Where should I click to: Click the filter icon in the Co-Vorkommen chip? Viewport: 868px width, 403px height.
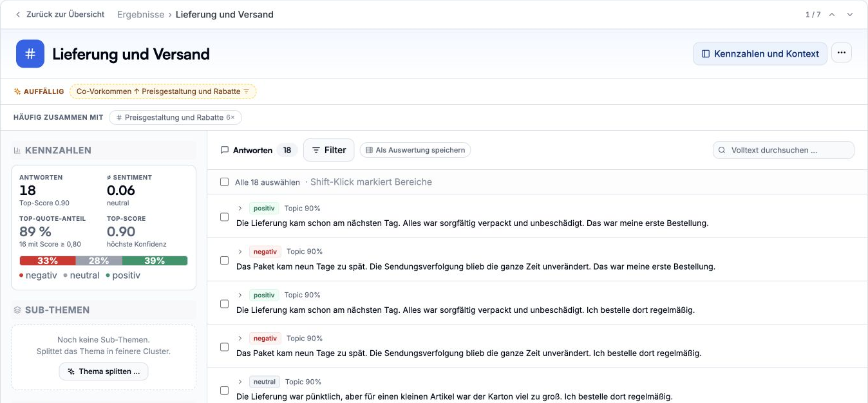click(x=247, y=91)
